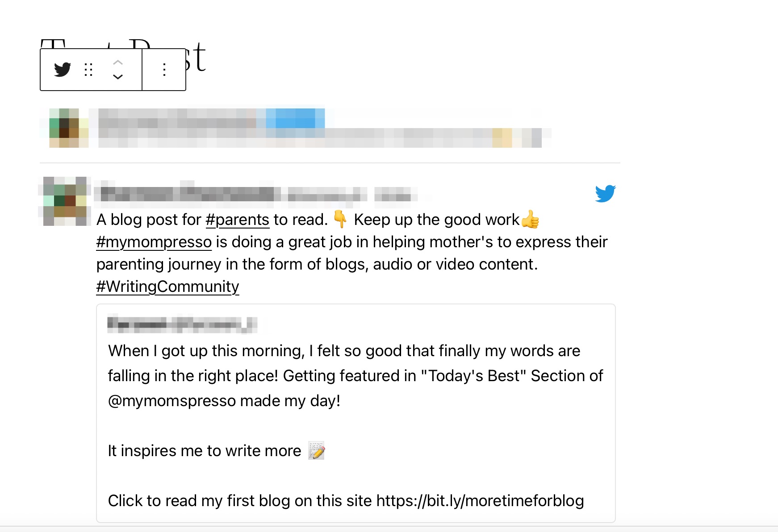Image resolution: width=778 pixels, height=532 pixels.
Task: Click the blue highlighted text in first tweet
Action: [291, 118]
